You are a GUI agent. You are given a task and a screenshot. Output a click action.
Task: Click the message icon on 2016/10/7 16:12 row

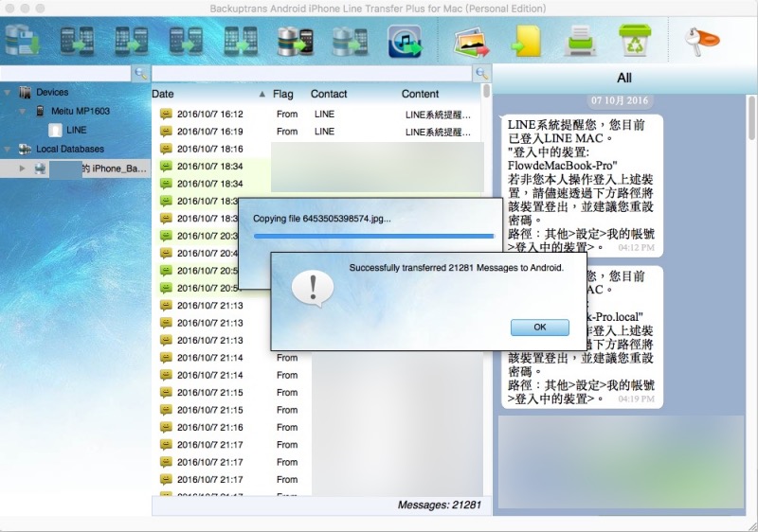pyautogui.click(x=166, y=114)
